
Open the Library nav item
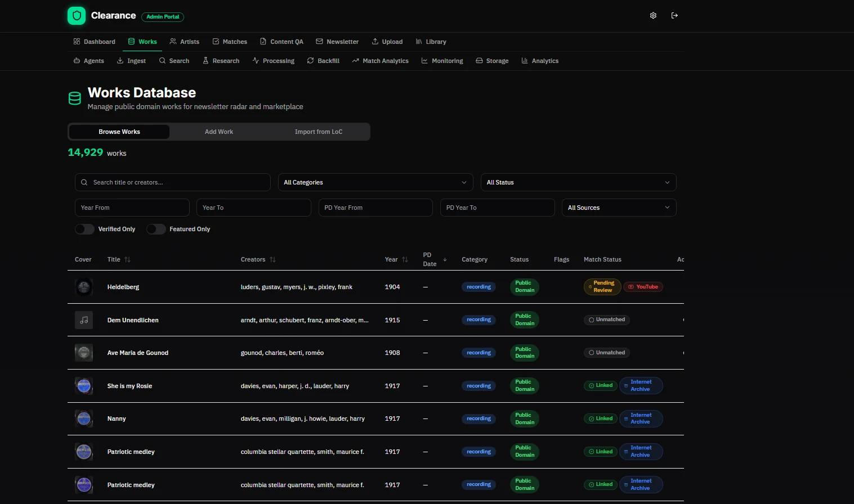[431, 42]
